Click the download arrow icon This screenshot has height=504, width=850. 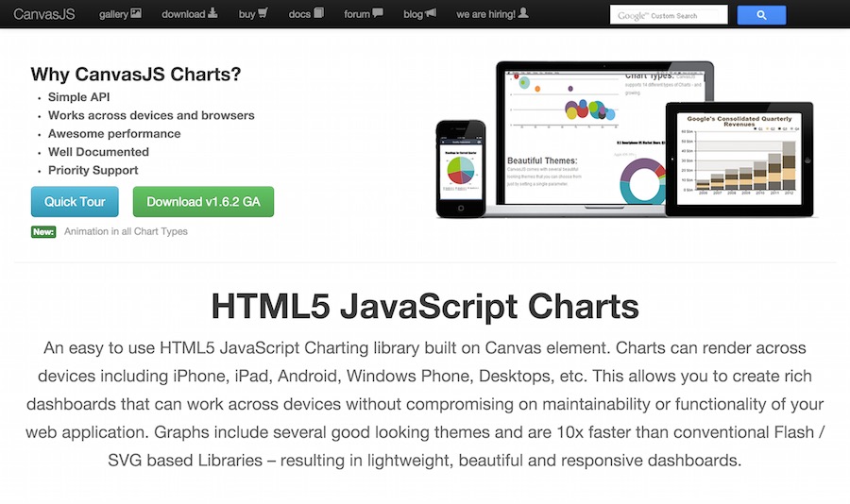[x=212, y=13]
